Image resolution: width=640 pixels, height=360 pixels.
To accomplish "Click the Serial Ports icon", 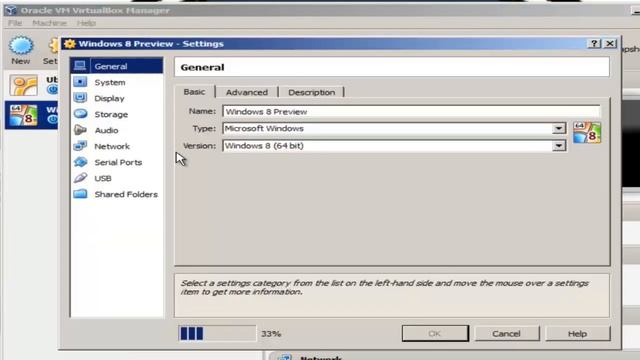I will 80,162.
